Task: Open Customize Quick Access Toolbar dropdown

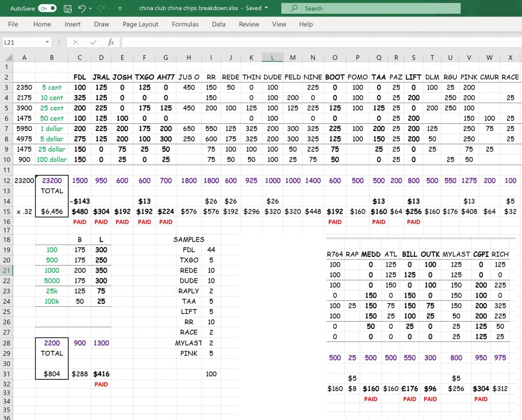Action: click(x=120, y=9)
